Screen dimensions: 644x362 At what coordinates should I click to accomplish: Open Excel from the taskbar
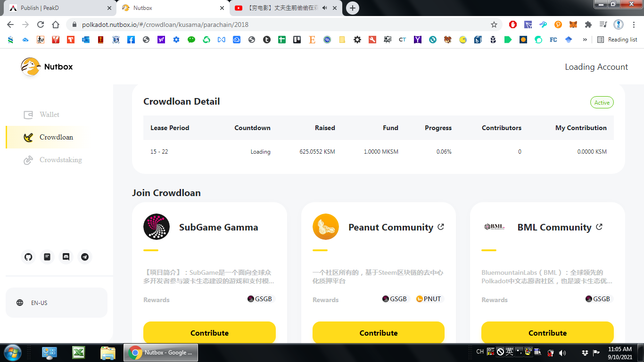[x=78, y=353]
